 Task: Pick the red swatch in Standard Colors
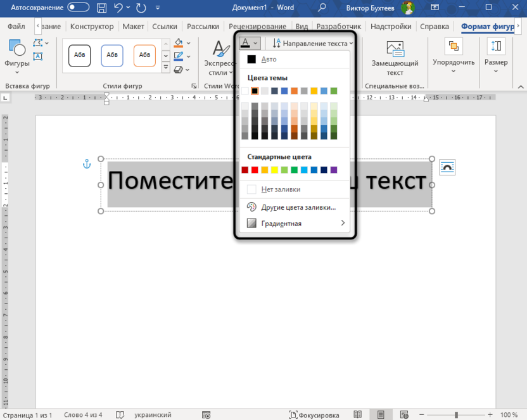point(255,170)
